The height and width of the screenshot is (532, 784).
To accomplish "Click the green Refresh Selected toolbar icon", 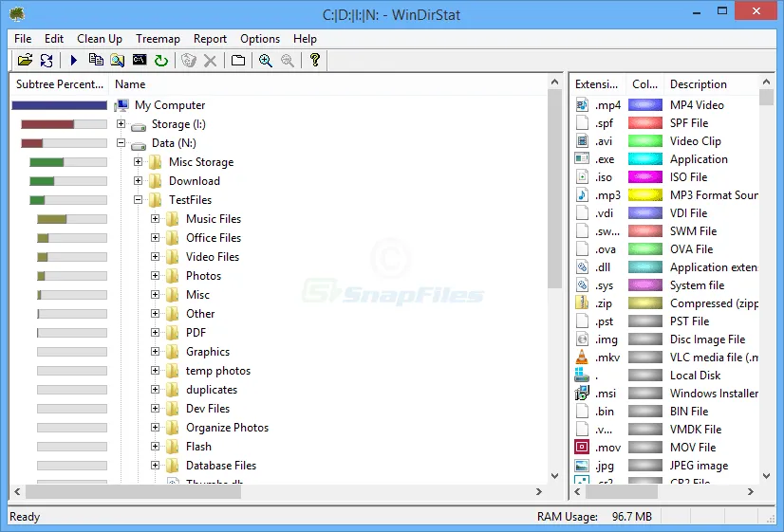I will (x=161, y=61).
